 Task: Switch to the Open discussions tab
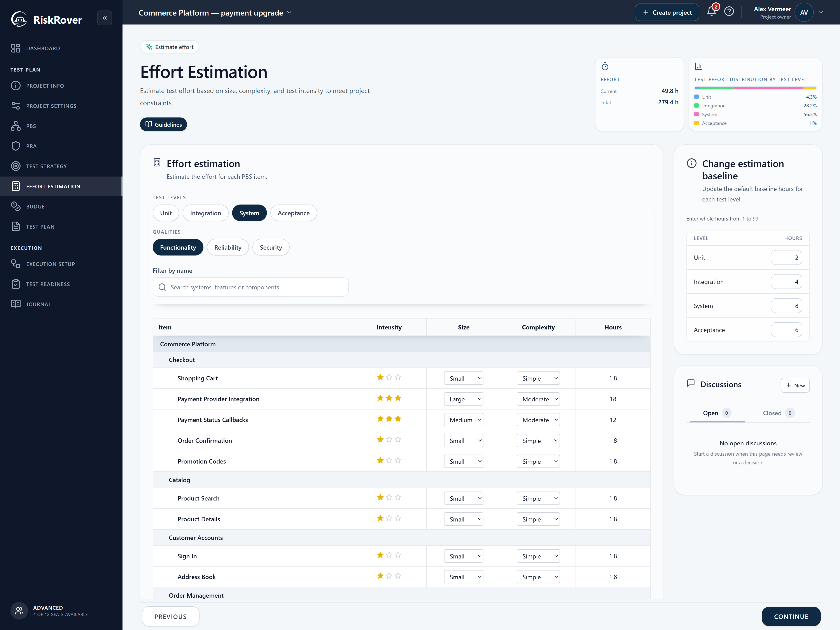pos(717,413)
